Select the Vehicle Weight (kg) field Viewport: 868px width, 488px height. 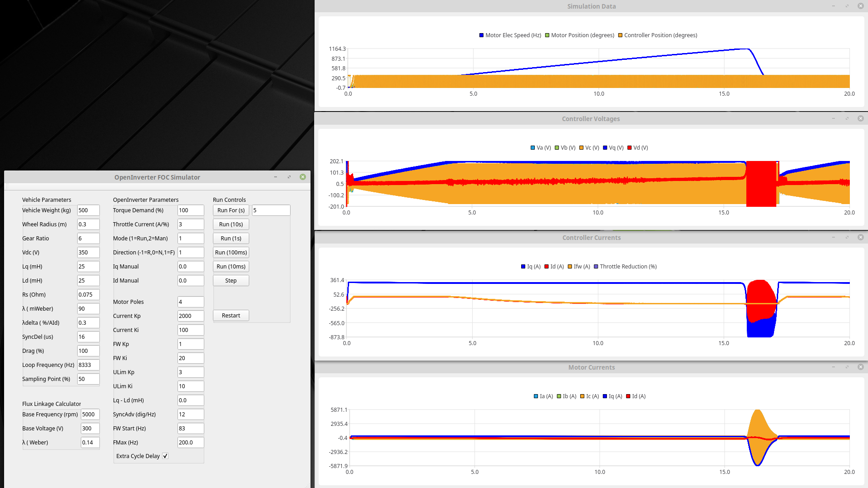[x=88, y=210]
